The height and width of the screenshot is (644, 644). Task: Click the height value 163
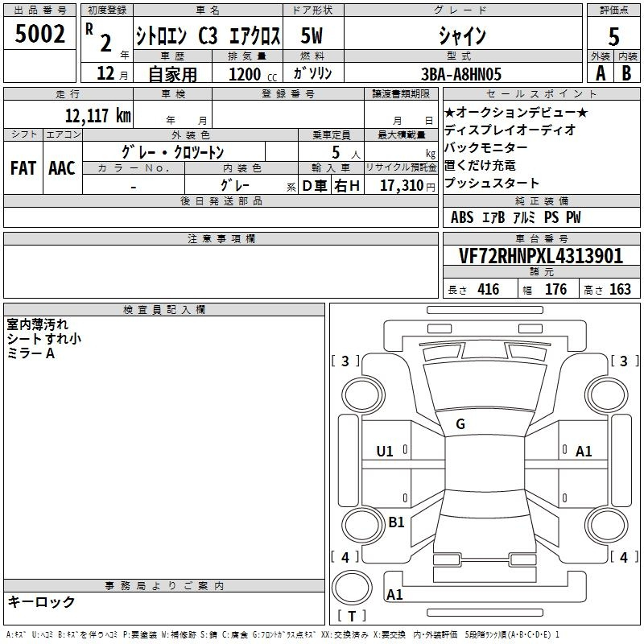tap(620, 289)
